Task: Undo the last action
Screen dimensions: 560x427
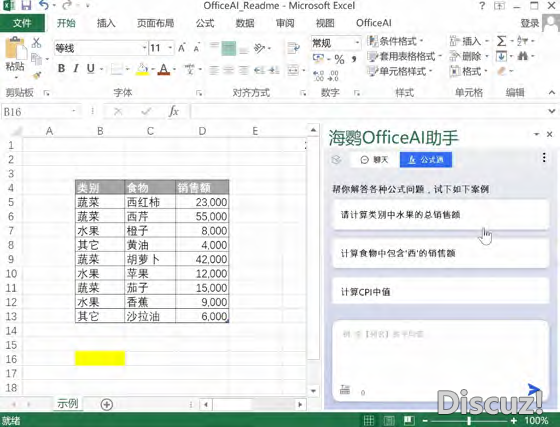Action: tap(44, 5)
